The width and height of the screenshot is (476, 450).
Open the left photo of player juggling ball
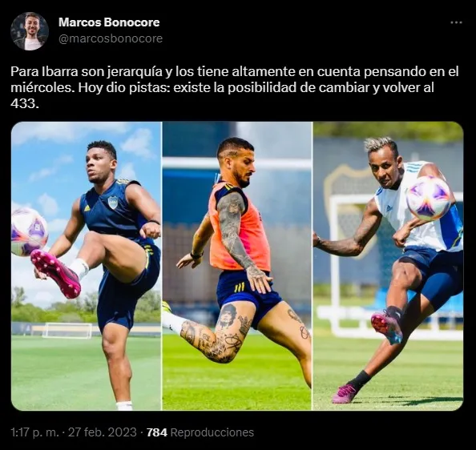[86, 266]
